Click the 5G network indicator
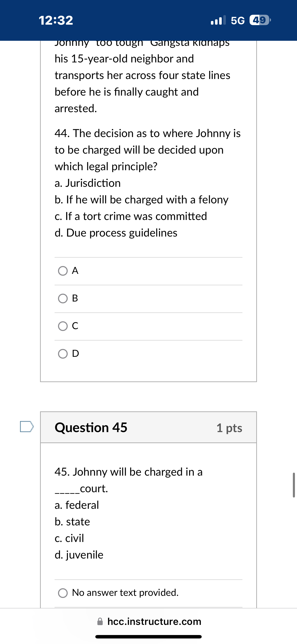 [238, 20]
